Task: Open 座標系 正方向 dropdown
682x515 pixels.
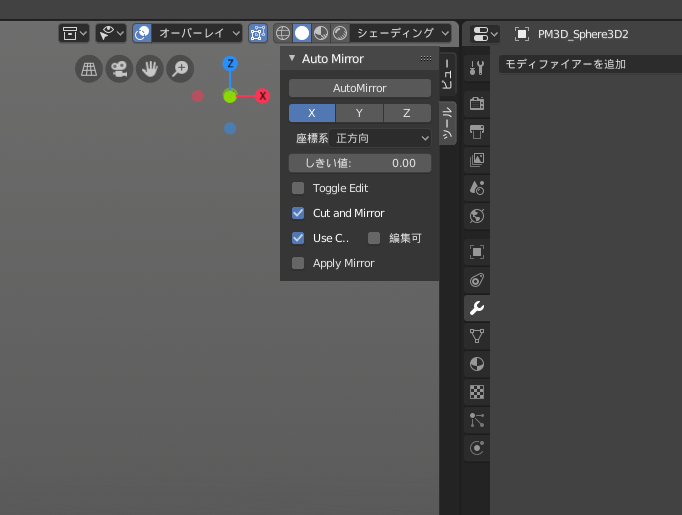Action: 380,138
